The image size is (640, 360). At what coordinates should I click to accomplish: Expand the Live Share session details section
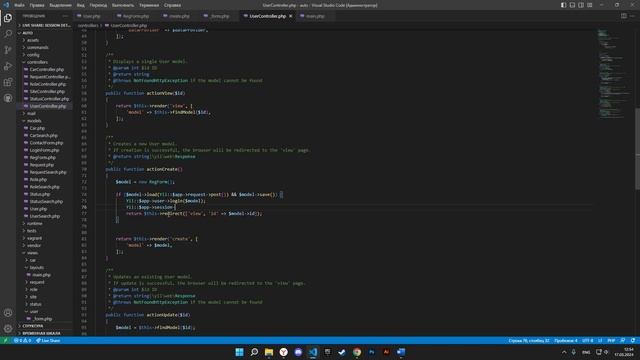pos(44,25)
